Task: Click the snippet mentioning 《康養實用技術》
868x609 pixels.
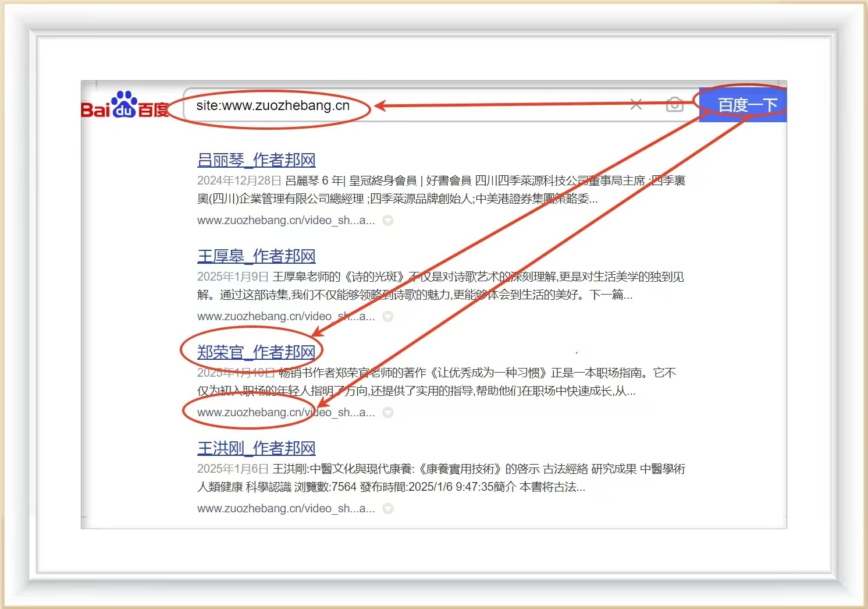Action: point(440,478)
